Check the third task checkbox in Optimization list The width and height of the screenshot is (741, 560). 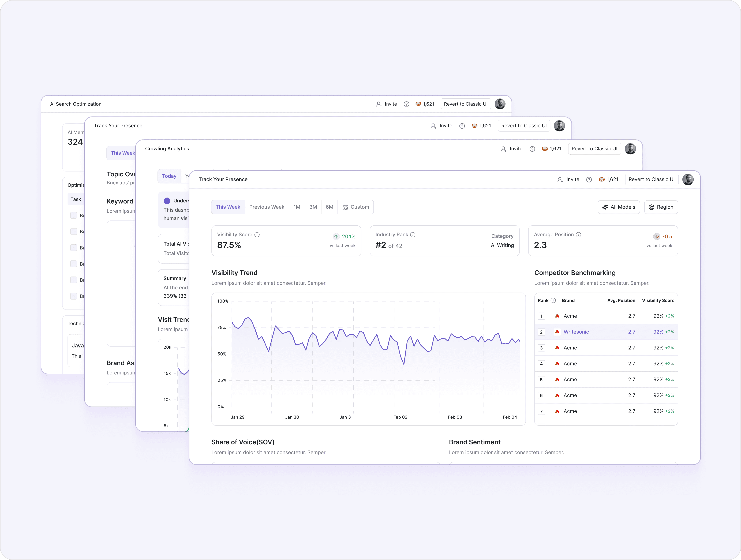[74, 248]
